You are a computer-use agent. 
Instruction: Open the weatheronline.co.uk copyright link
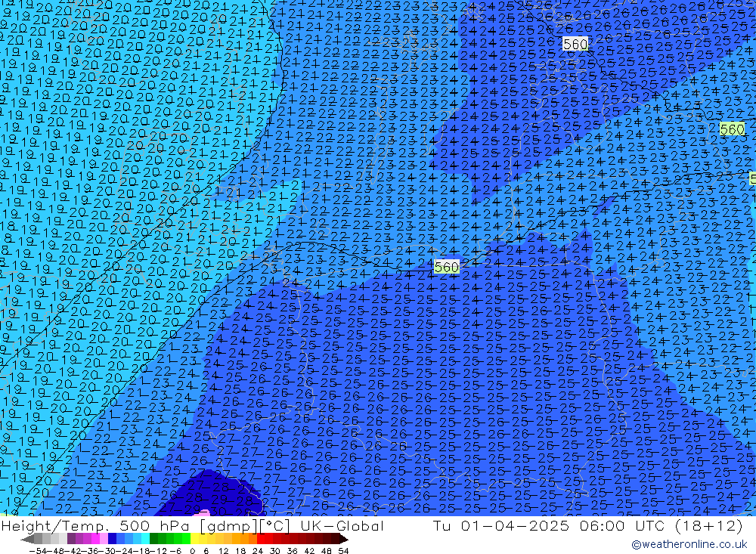(689, 544)
